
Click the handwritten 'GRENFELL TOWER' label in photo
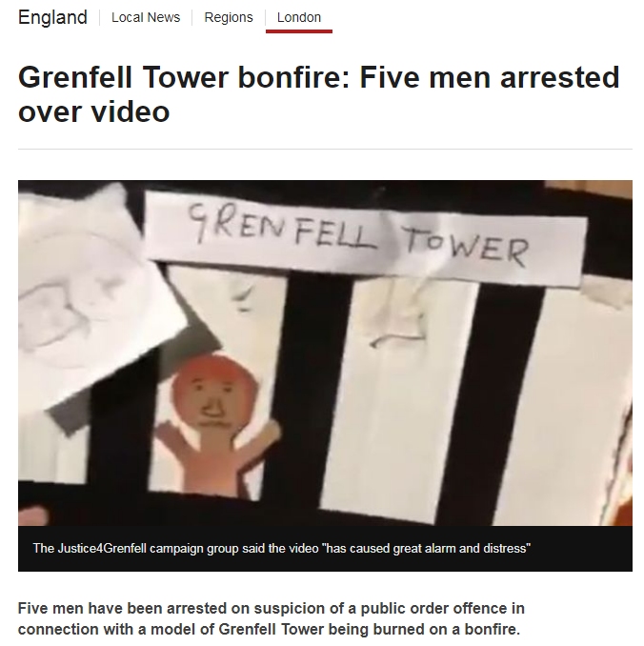point(358,234)
